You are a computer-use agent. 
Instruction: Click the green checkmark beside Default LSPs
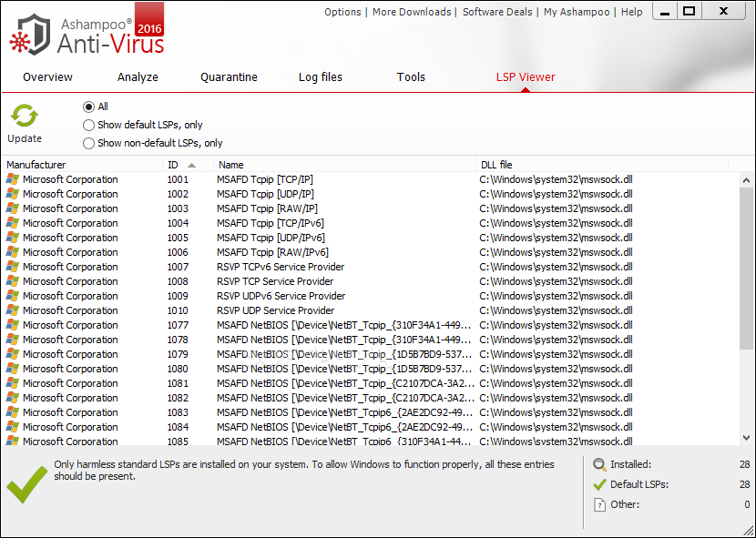pos(599,484)
